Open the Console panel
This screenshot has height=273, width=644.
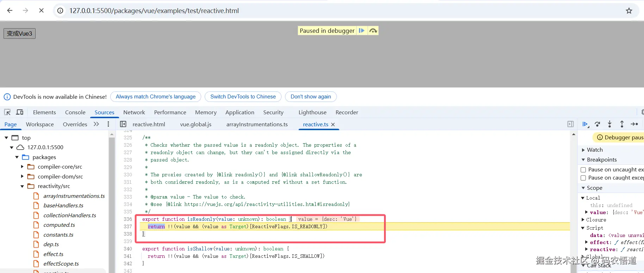[x=75, y=112]
